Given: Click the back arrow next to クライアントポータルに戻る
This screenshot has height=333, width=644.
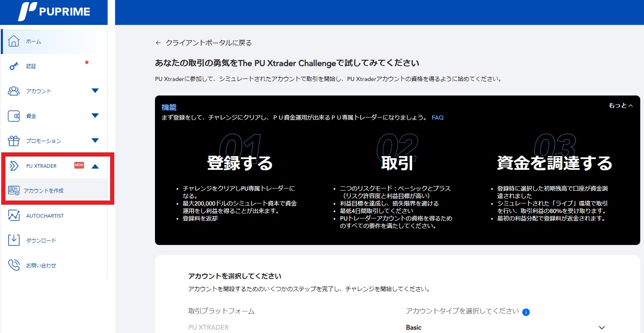Looking at the screenshot, I should click(x=158, y=43).
